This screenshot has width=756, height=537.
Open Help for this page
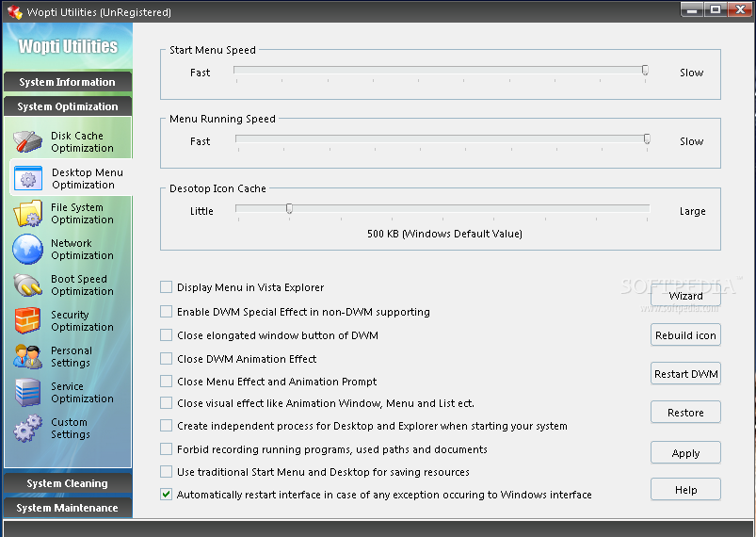(x=685, y=489)
